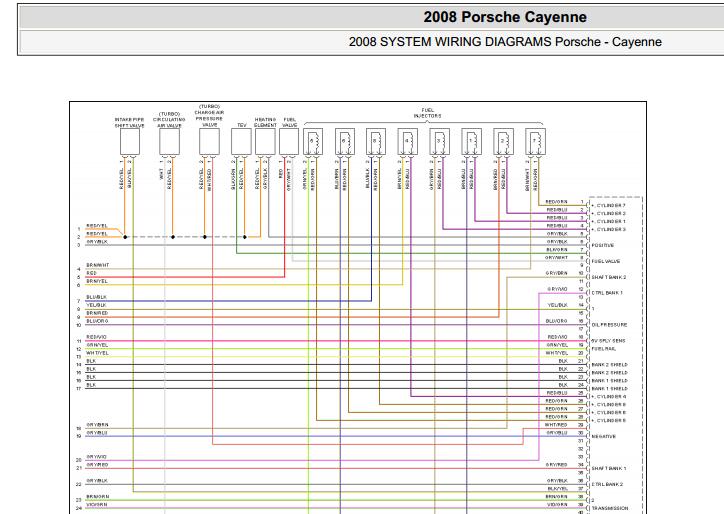Image resolution: width=724 pixels, height=514 pixels.
Task: Click the 'CYLINDER 7' connector pin label
Action: pos(611,206)
